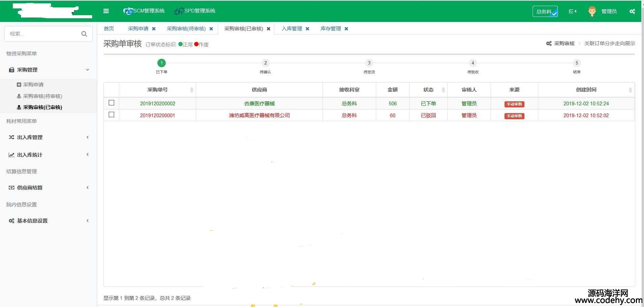Switch to the 首页 tab
This screenshot has width=644, height=307.
tap(109, 29)
